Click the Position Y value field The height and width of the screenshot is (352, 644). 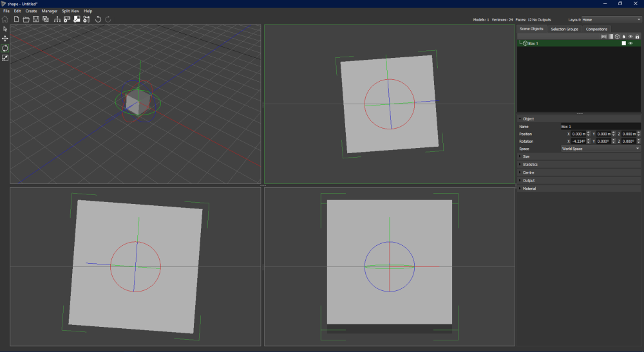[x=604, y=134]
